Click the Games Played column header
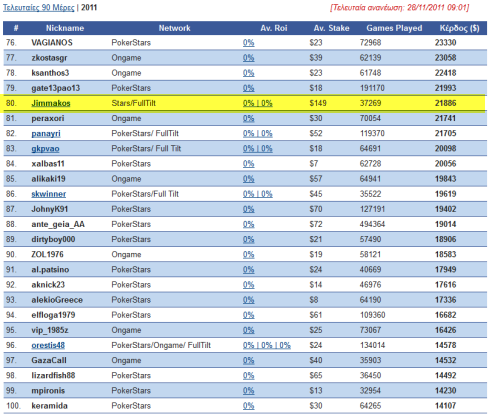 tap(394, 28)
